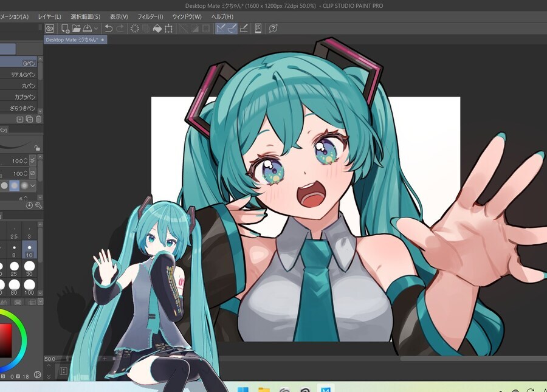The width and height of the screenshot is (547, 392).
Task: Toggle Snap to Special Ruler
Action: coord(232,29)
